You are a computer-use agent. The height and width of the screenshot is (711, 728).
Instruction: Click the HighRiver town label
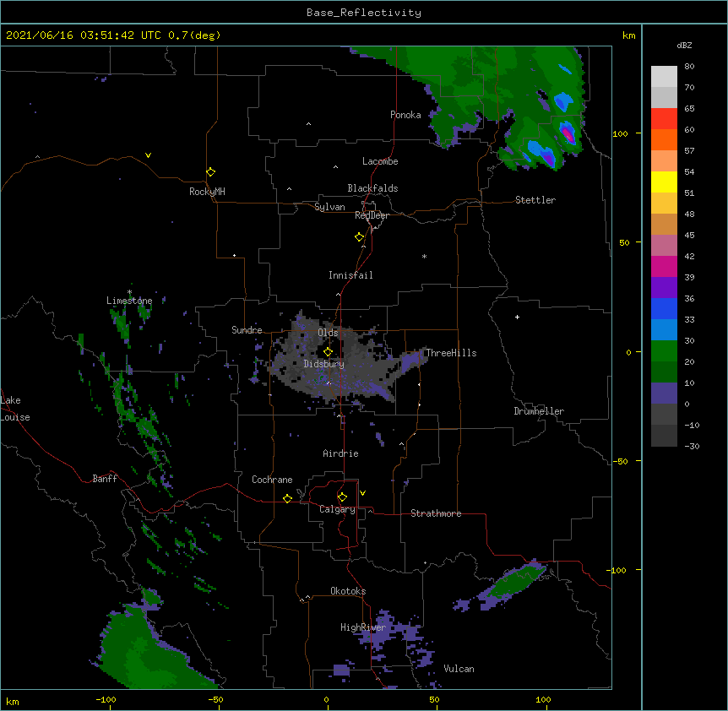pos(363,627)
